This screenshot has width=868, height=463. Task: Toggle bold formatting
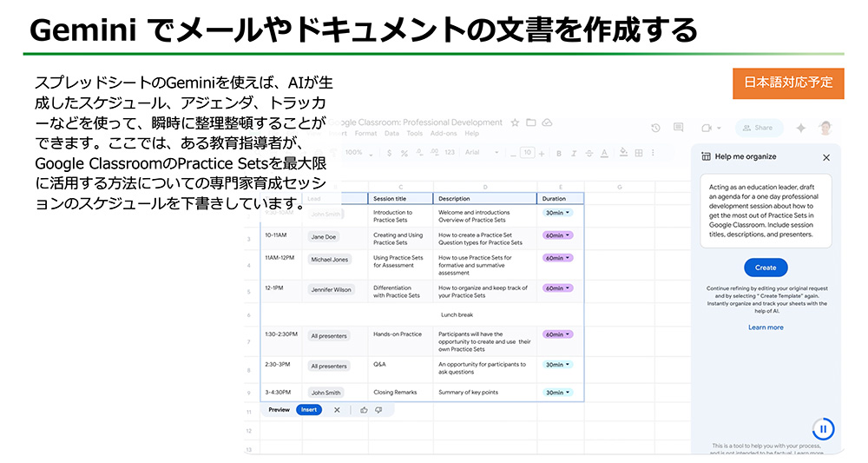point(559,154)
